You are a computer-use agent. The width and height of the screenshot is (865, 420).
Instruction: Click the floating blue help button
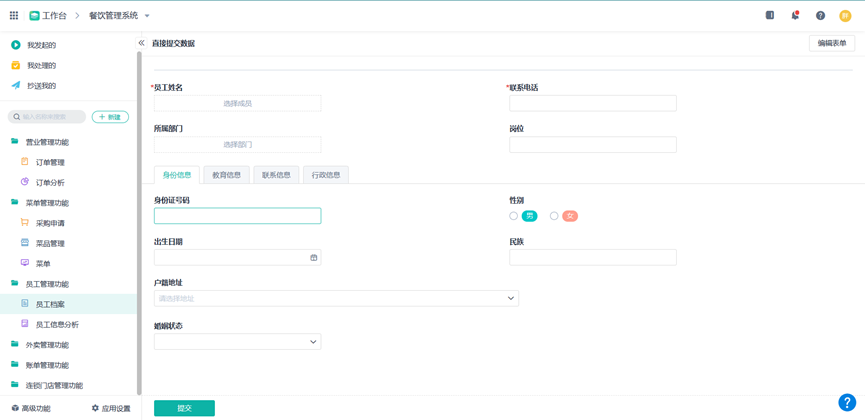coord(846,402)
